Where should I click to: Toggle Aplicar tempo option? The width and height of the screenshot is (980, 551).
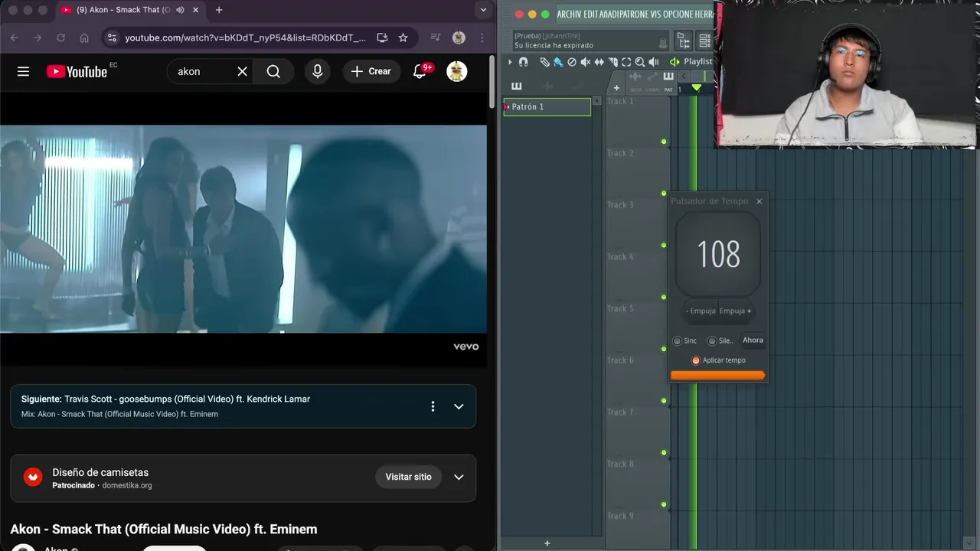[x=696, y=360]
